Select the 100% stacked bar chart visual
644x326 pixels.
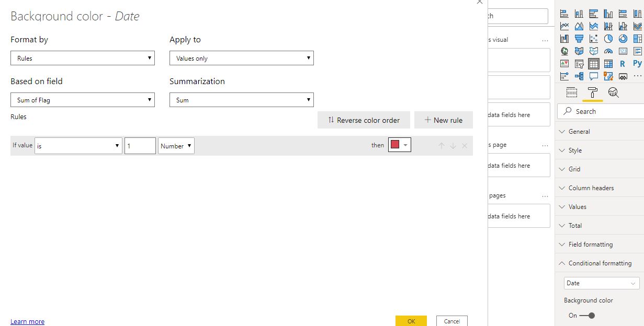[x=623, y=14]
